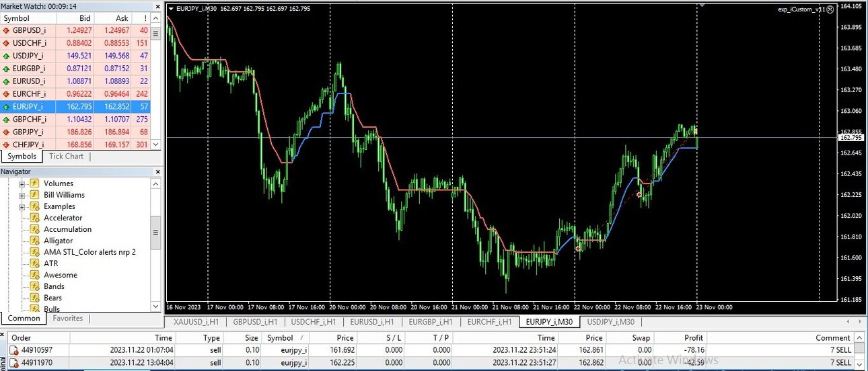Switch to the Tick Chart tab
The height and width of the screenshot is (371, 868).
pyautogui.click(x=66, y=156)
